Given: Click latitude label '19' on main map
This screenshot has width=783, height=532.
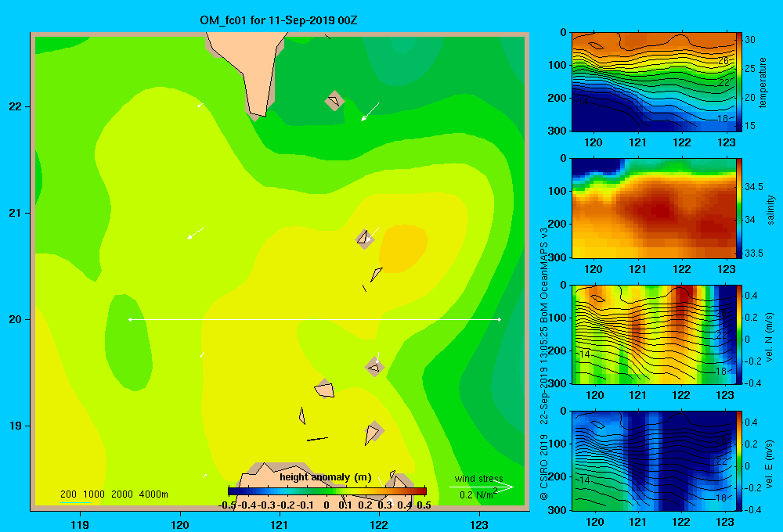Looking at the screenshot, I should [16, 426].
